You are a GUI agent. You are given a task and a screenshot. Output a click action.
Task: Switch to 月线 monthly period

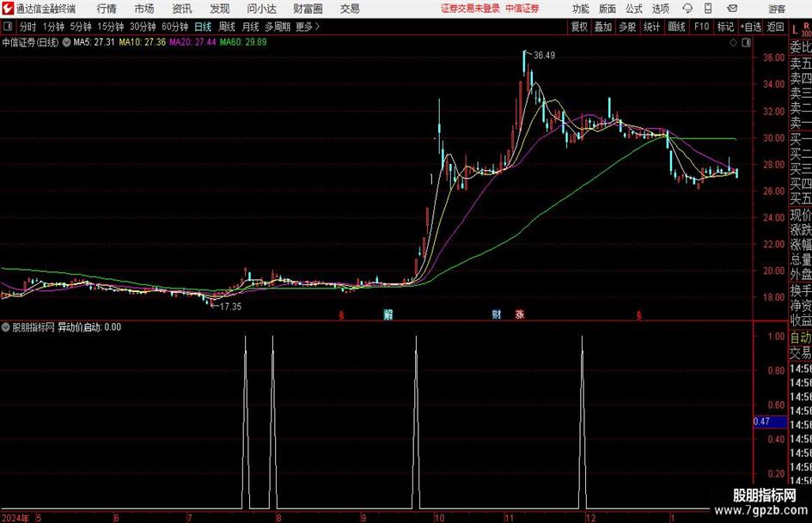250,27
